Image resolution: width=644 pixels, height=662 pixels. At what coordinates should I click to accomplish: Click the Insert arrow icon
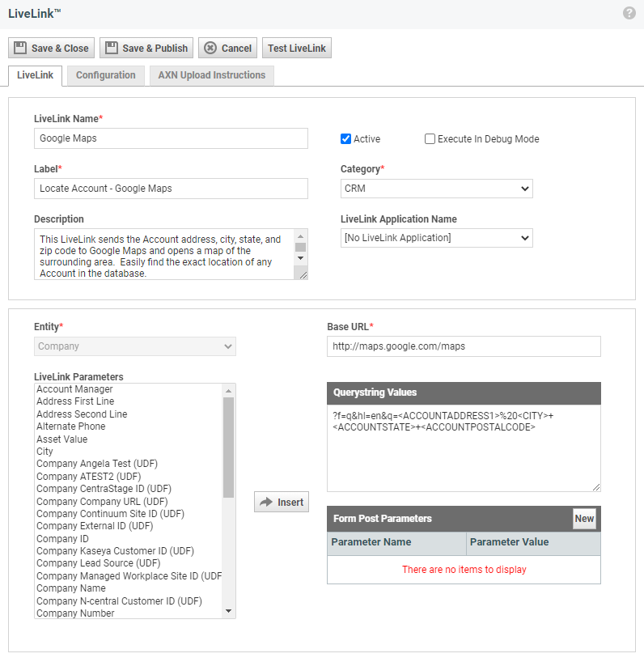(266, 502)
